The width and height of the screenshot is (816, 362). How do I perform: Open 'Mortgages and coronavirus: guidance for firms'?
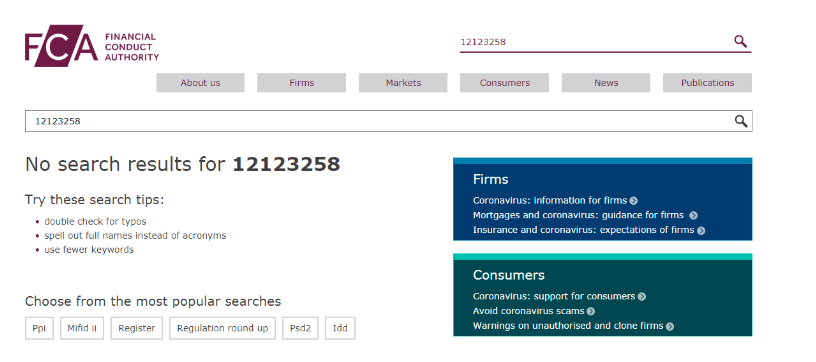point(578,215)
